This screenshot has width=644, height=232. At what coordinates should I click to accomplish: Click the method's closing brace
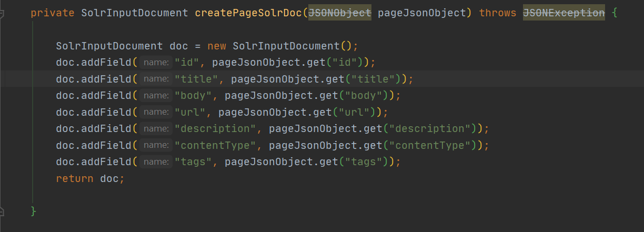click(x=34, y=211)
